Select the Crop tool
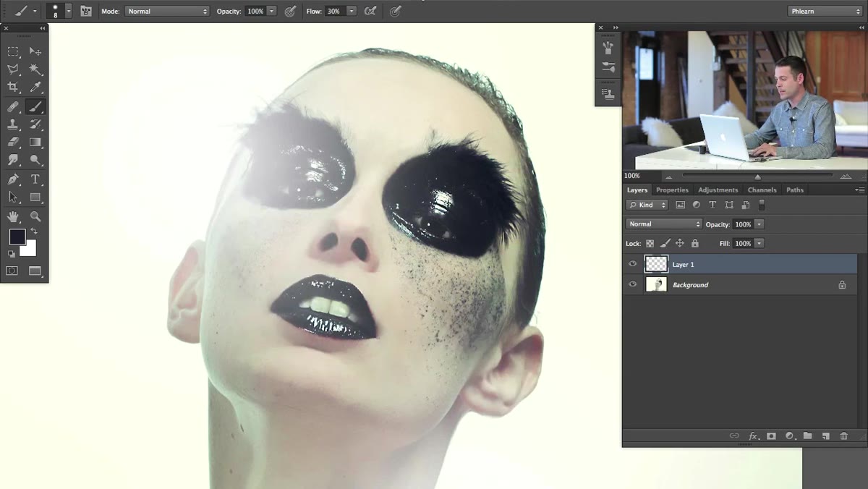The width and height of the screenshot is (868, 489). [x=13, y=88]
